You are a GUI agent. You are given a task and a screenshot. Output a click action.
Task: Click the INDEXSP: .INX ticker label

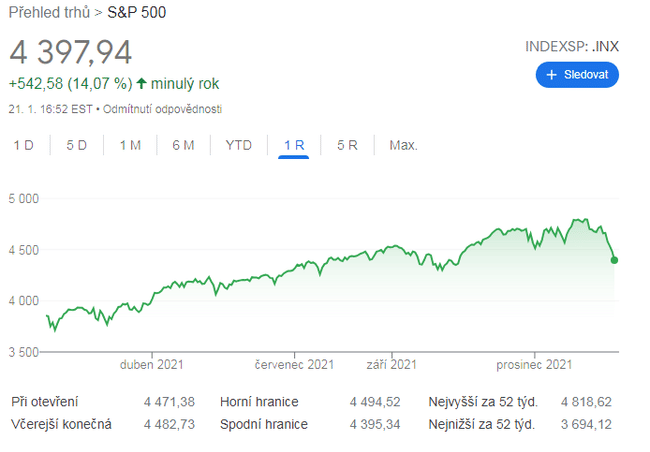pyautogui.click(x=571, y=47)
